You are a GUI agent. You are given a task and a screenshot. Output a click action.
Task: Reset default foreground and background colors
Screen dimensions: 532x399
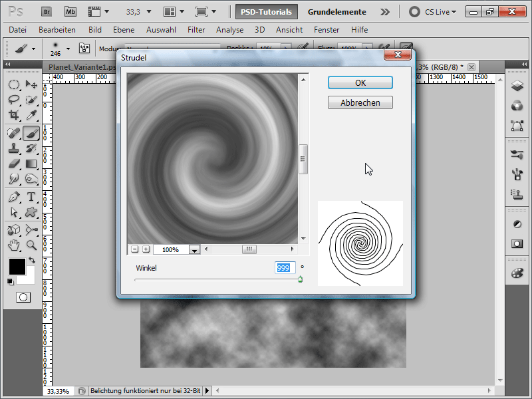point(11,281)
